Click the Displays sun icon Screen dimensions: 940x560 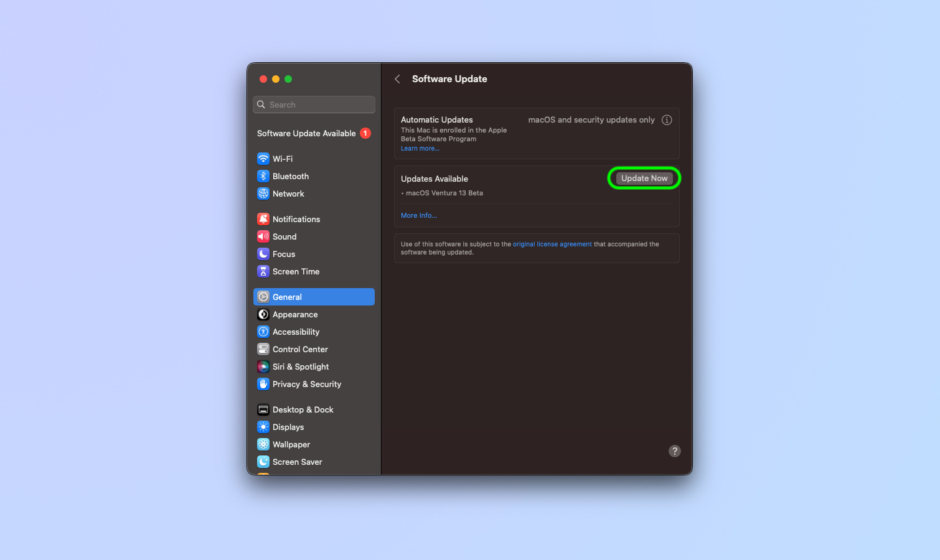point(263,427)
